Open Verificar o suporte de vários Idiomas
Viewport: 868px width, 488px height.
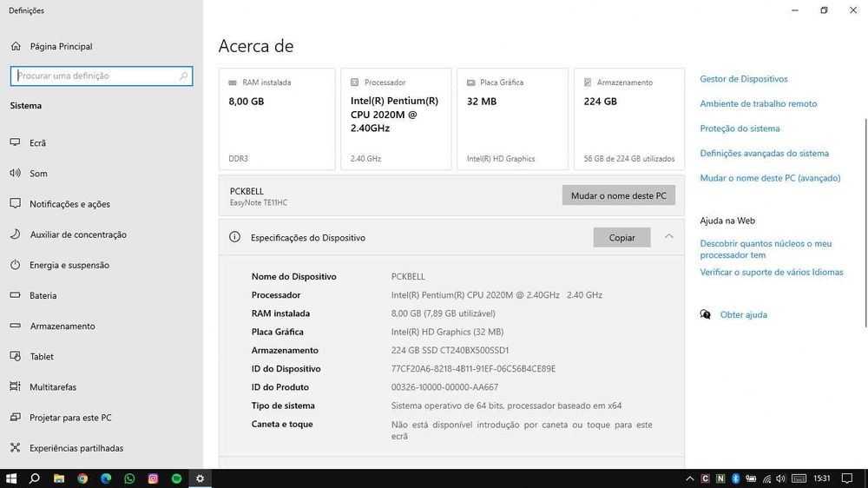point(771,272)
